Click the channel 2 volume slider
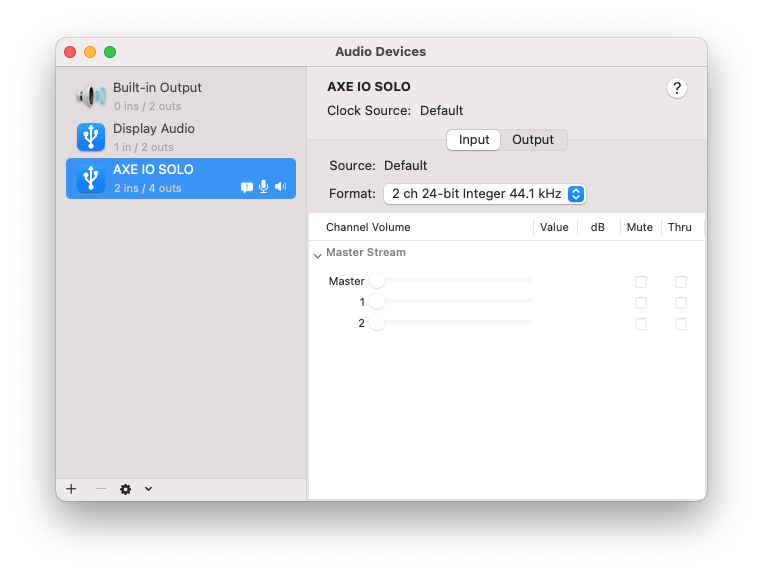This screenshot has width=763, height=575. tap(451, 322)
